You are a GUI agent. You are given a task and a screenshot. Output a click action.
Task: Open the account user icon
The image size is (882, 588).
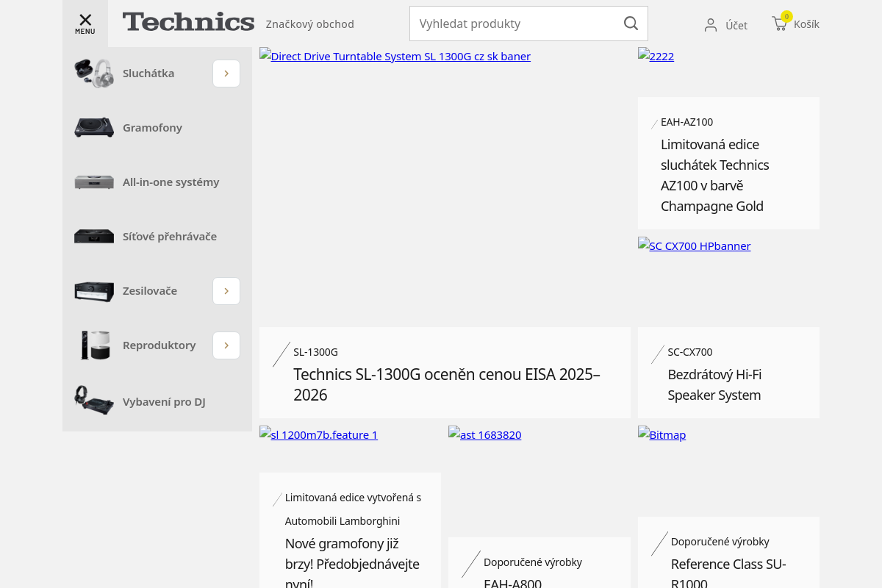pyautogui.click(x=711, y=25)
